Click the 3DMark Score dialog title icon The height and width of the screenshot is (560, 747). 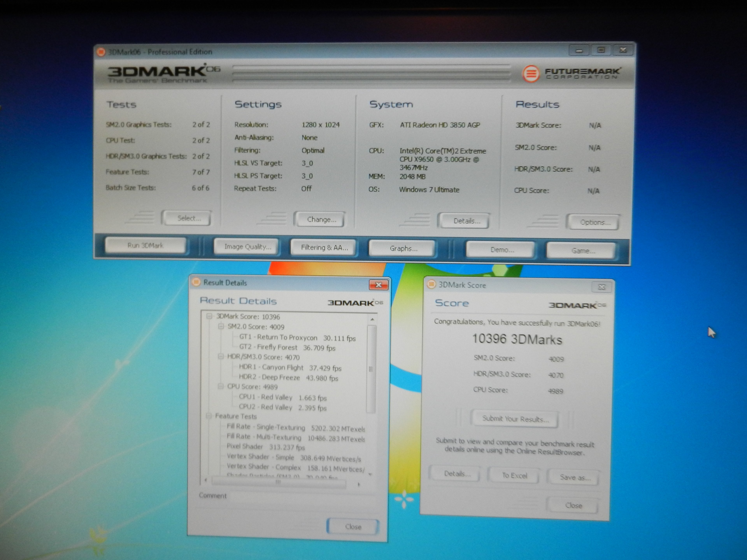431,284
